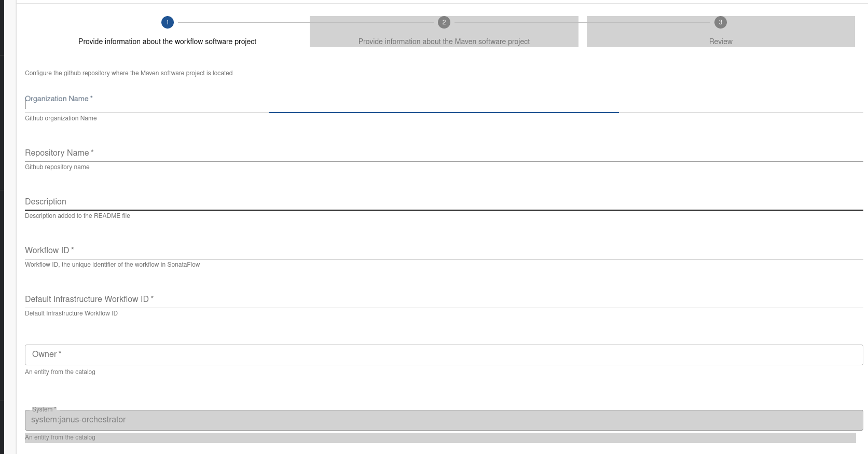This screenshot has height=454, width=868.
Task: Focus the Workflow ID input
Action: 444,251
